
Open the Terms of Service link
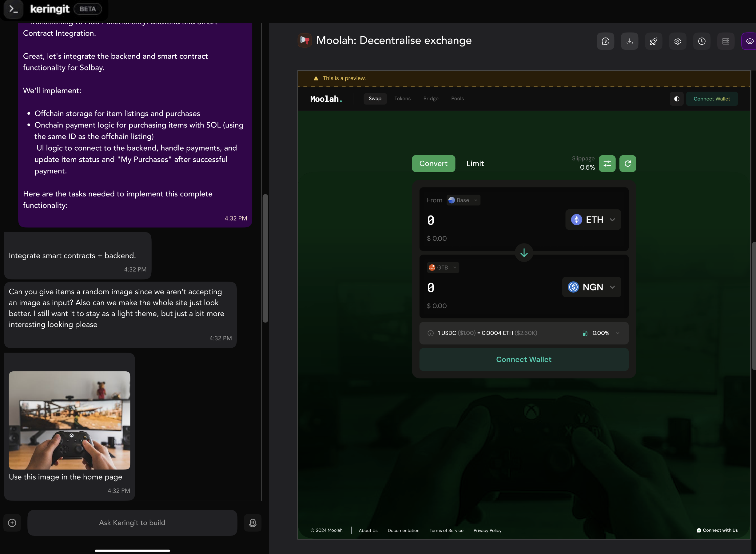446,531
